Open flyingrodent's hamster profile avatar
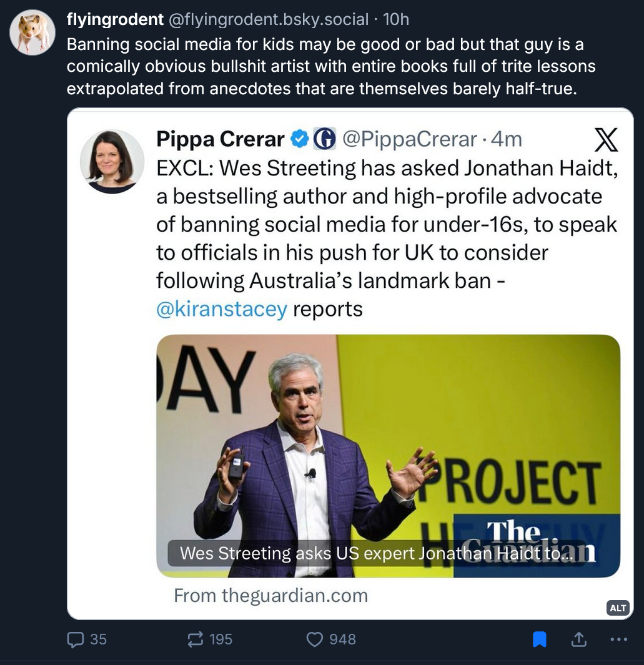Viewport: 644px width, 665px height. click(32, 32)
